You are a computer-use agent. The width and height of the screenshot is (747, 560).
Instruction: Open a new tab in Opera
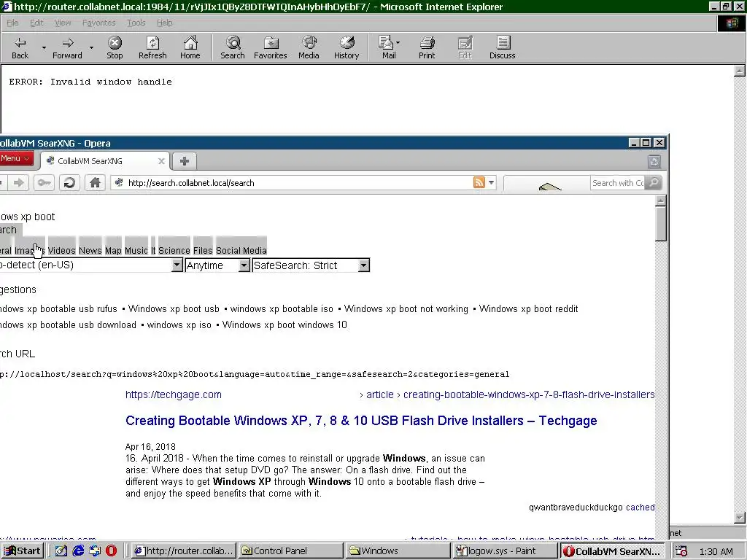185,161
